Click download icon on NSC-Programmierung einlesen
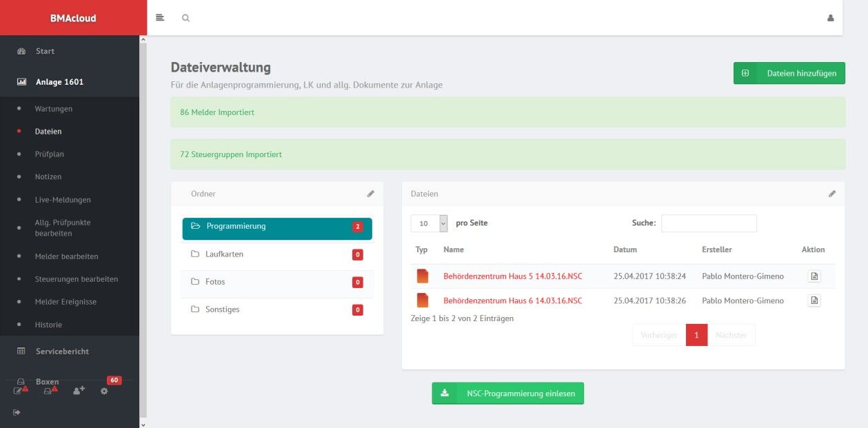The image size is (868, 428). pyautogui.click(x=445, y=393)
